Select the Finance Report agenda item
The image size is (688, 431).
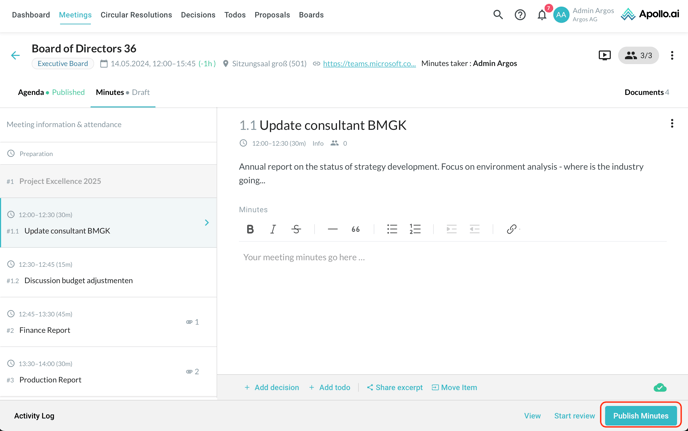[47, 330]
